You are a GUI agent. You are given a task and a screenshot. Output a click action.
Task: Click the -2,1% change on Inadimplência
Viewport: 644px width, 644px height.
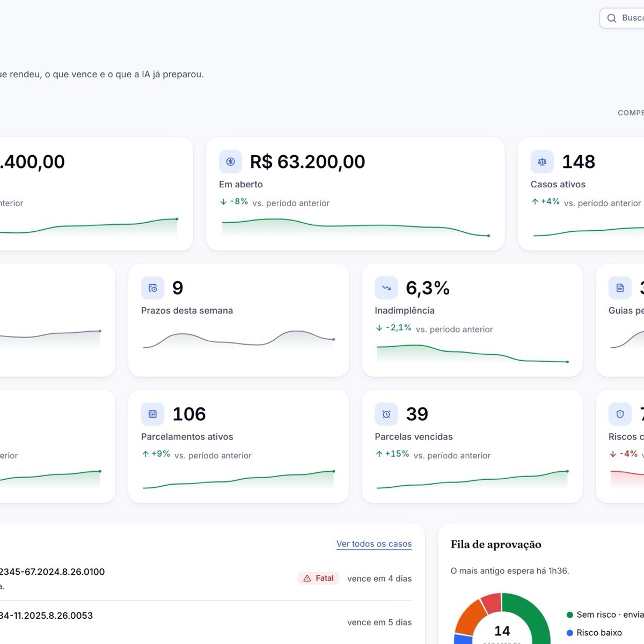click(x=393, y=328)
